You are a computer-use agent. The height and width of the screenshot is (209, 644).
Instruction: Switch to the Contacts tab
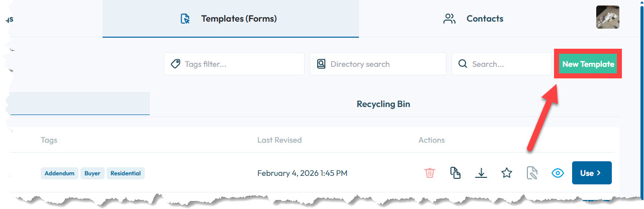pyautogui.click(x=474, y=19)
